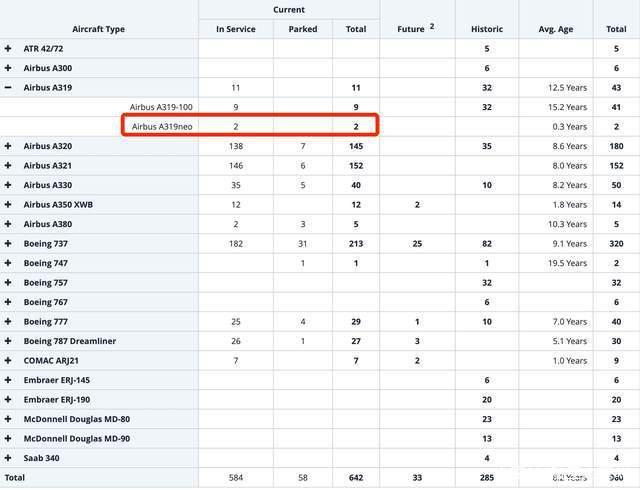Image resolution: width=640 pixels, height=490 pixels.
Task: Expand the Boeing 737 row
Action: (x=8, y=243)
